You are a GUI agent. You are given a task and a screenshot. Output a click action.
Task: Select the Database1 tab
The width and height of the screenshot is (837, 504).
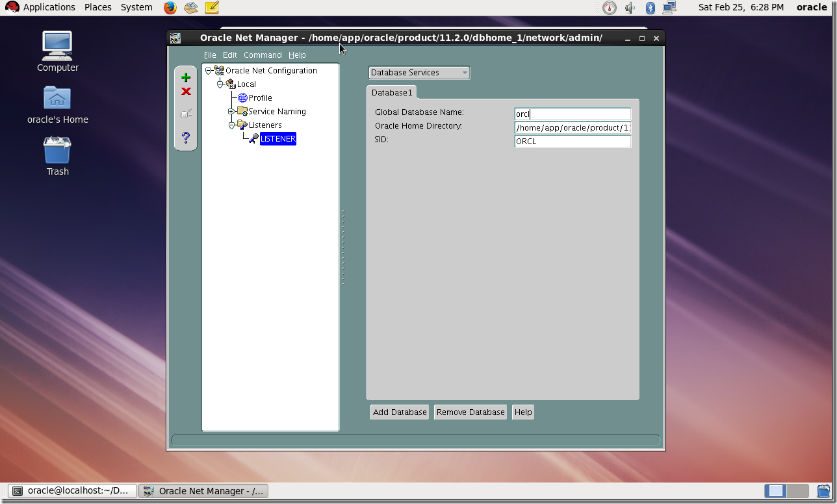pos(392,93)
